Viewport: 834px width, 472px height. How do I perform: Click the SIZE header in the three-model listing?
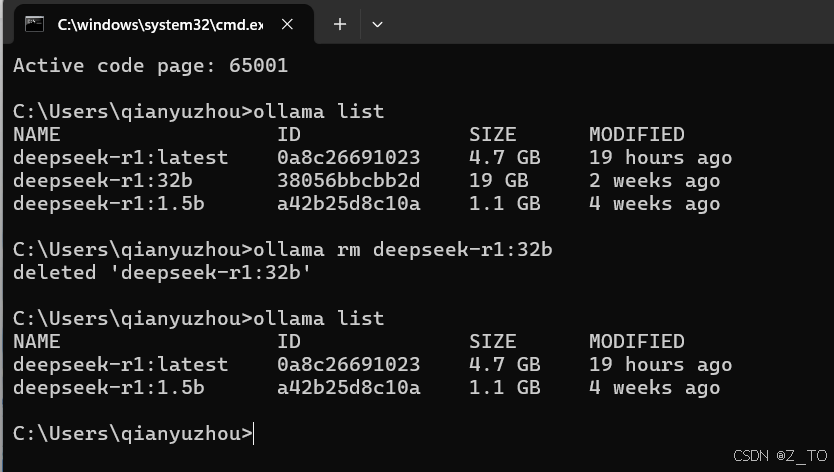(493, 135)
